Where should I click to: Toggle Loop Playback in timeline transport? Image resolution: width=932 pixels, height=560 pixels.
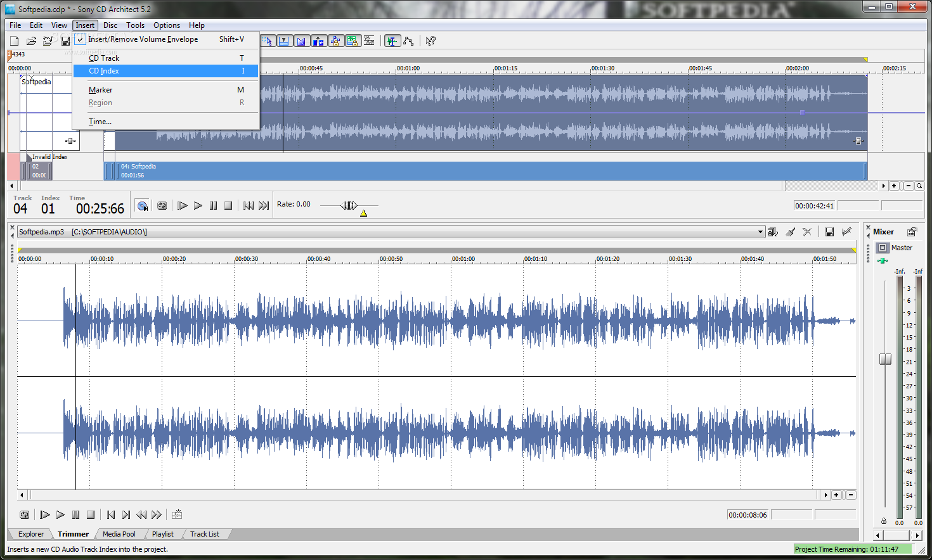162,206
